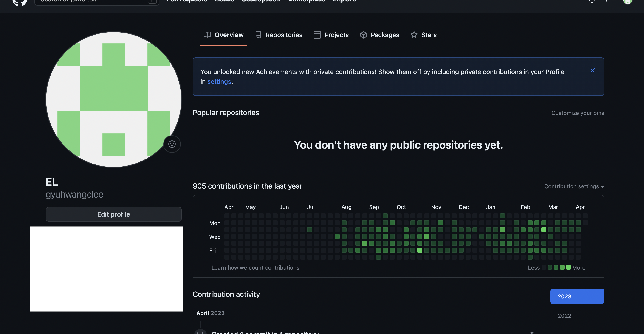View the Stars tab
The height and width of the screenshot is (334, 644).
424,35
